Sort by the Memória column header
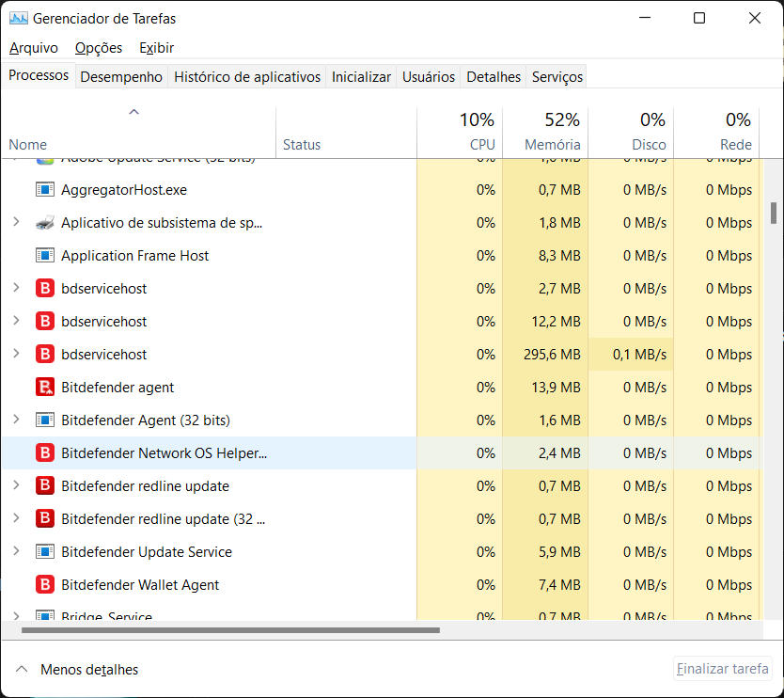 [545, 133]
